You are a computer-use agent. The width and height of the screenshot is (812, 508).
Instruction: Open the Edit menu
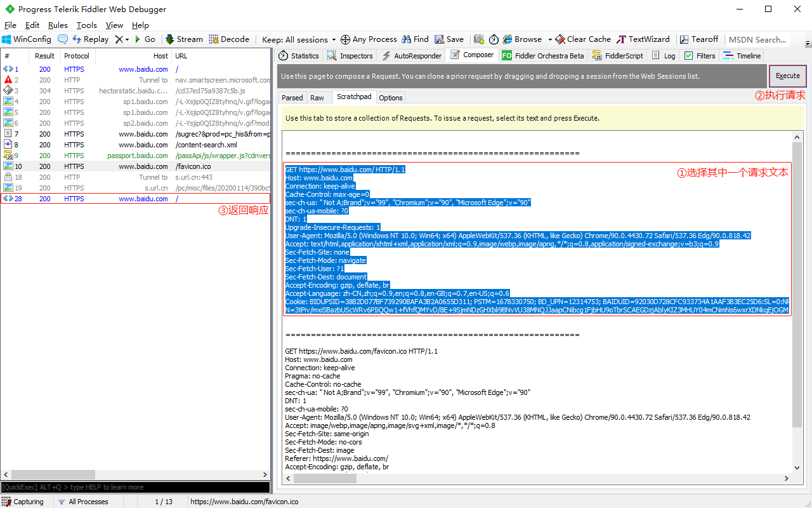tap(32, 25)
